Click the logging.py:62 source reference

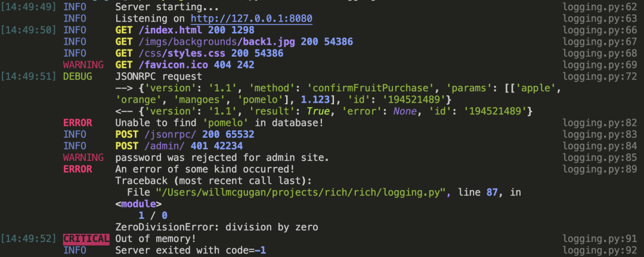[x=599, y=7]
